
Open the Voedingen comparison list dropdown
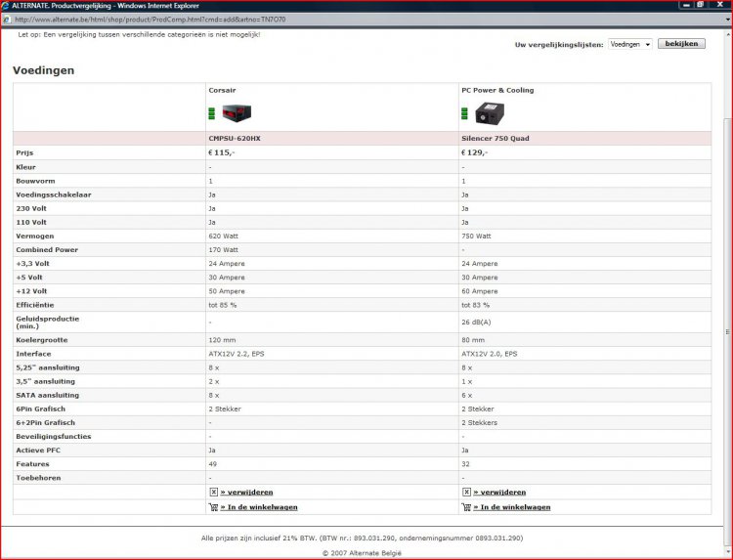(629, 44)
